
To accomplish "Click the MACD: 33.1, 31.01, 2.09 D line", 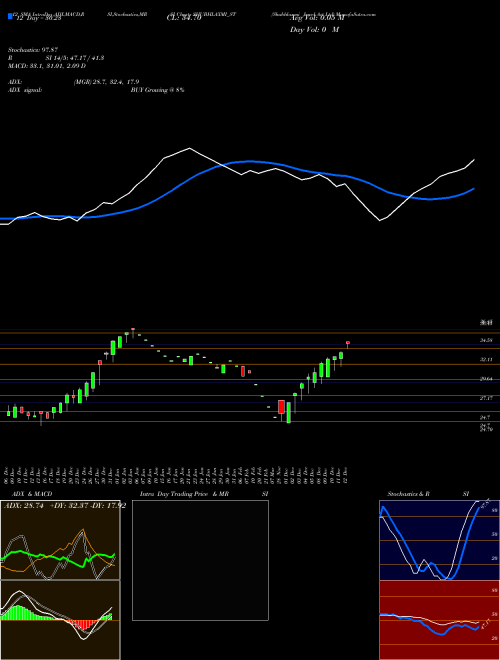I will coord(47,66).
